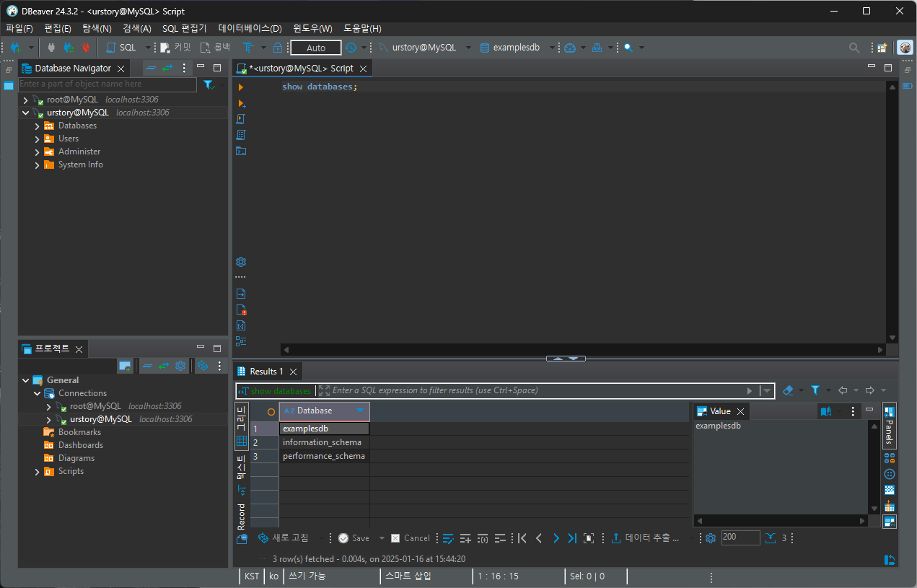Click the Reconnect icon in main toolbar
This screenshot has height=588, width=917.
[x=69, y=48]
